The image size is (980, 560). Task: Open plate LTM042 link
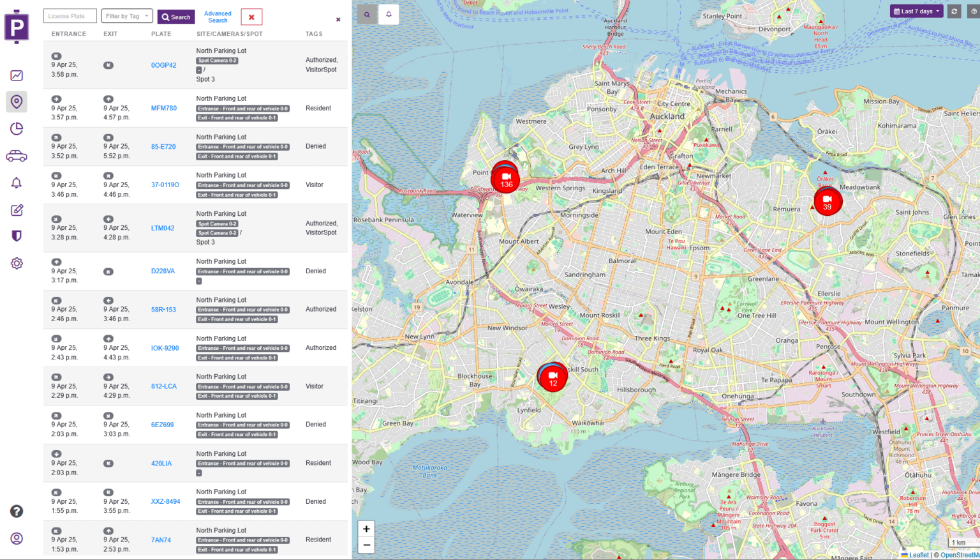(x=163, y=228)
